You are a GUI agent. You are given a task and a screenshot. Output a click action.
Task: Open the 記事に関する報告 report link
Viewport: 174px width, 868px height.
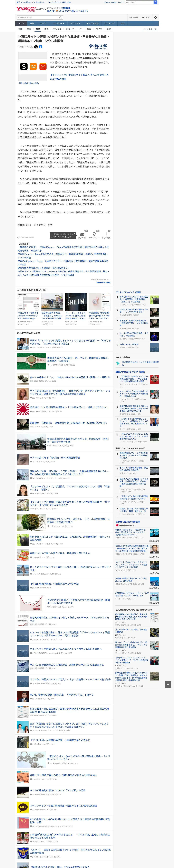click(x=26, y=238)
